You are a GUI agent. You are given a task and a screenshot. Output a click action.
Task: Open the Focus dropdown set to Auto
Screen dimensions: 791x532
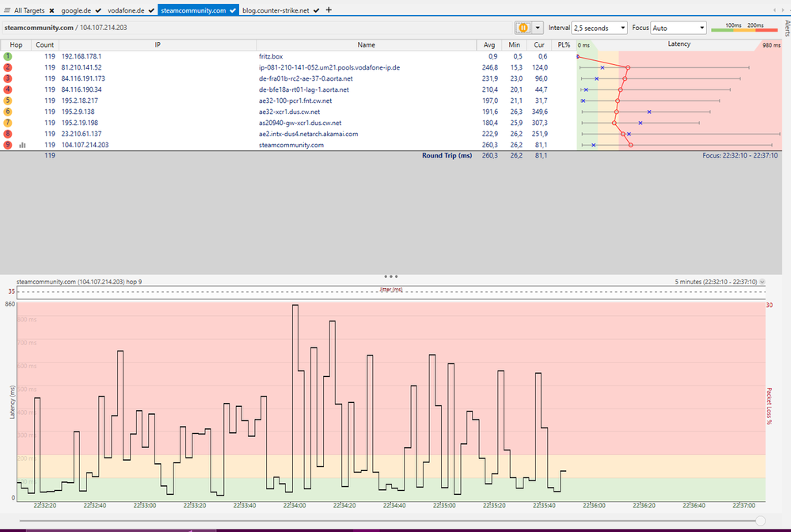tap(677, 28)
